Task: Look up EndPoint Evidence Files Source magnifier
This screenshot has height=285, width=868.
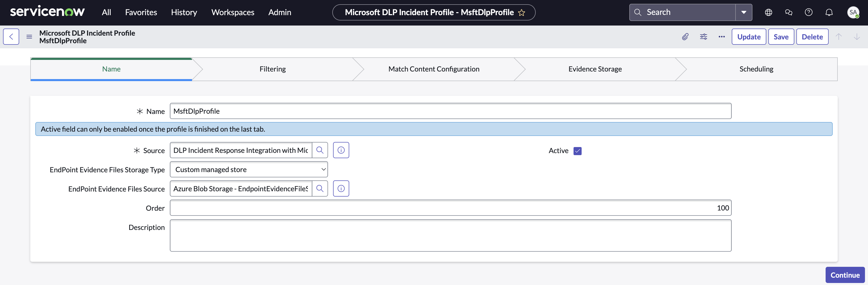Action: point(320,188)
